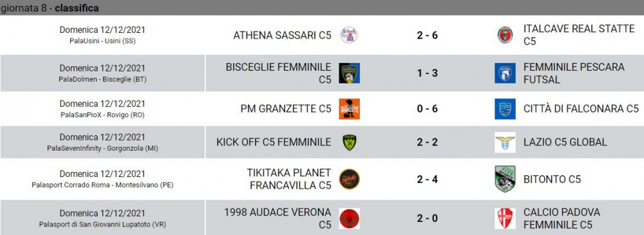Click the orange PM Granzette logo
The height and width of the screenshot is (235, 644).
[349, 109]
